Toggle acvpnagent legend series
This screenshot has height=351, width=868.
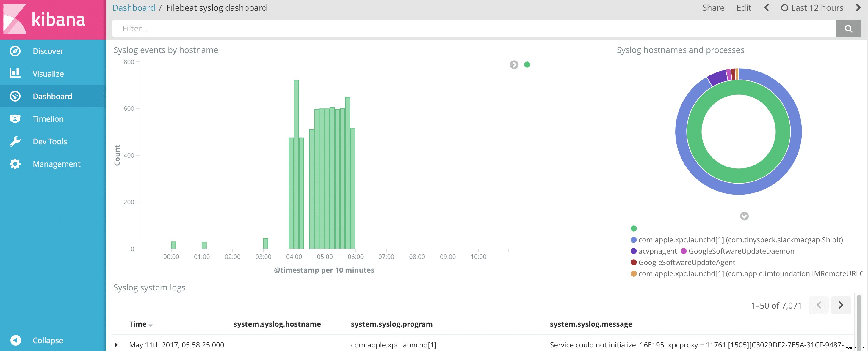[x=657, y=251]
